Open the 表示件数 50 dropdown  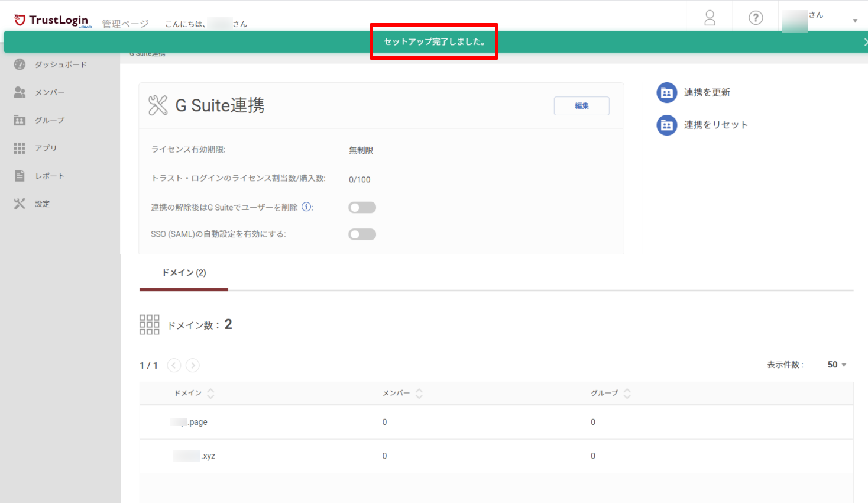coord(837,365)
